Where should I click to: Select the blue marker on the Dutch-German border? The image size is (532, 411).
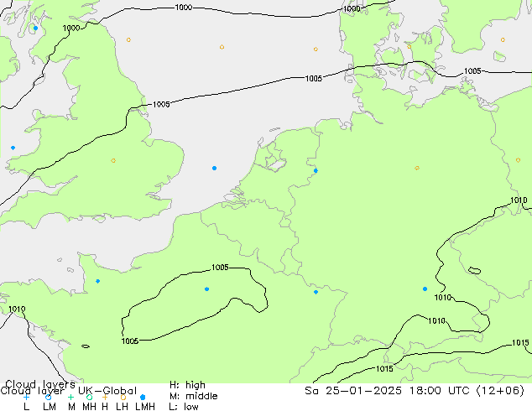tap(316, 170)
